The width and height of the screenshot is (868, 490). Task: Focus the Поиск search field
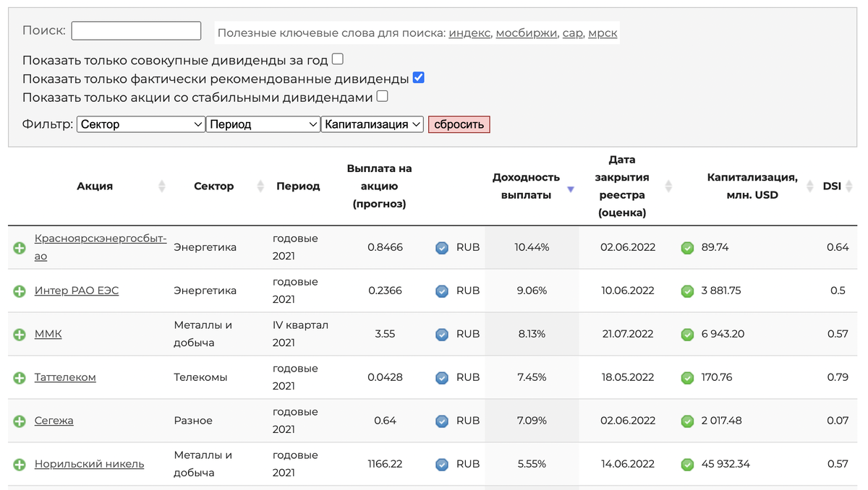click(x=136, y=30)
